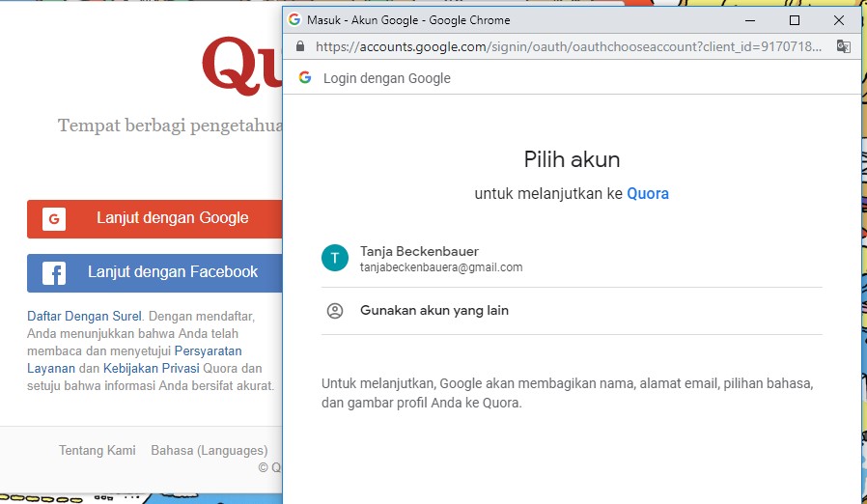867x504 pixels.
Task: Click the Google favicon in popup title bar
Action: pyautogui.click(x=294, y=20)
